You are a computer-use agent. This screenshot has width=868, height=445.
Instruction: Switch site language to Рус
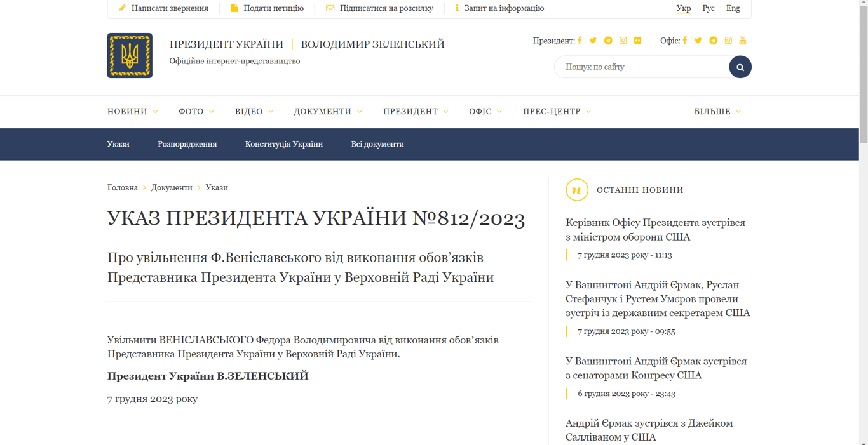click(x=708, y=8)
